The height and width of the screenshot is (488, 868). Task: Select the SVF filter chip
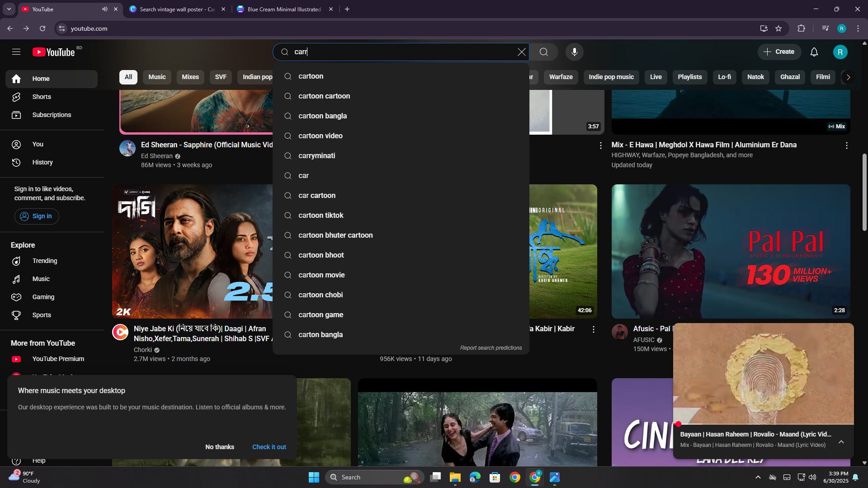[221, 77]
